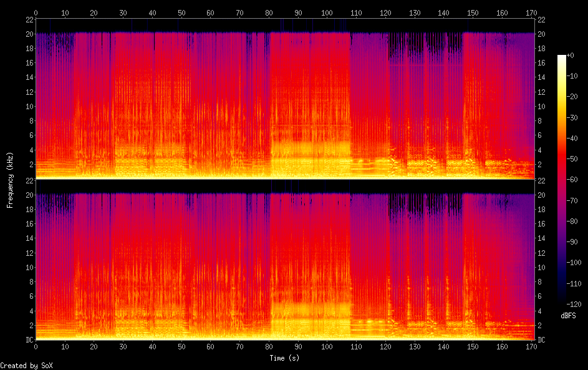Viewport: 588px width, 370px height.
Task: Select the 170 second marker on the bottom time axis
Action: click(531, 347)
